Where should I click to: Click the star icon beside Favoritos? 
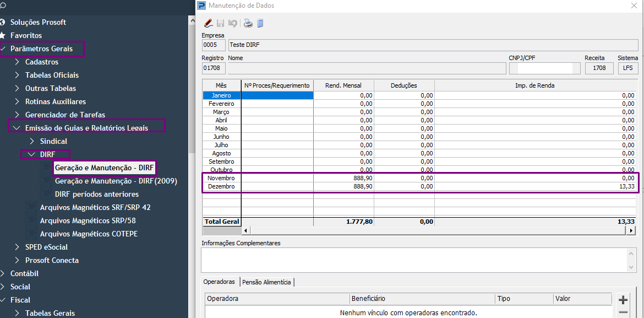[3, 35]
